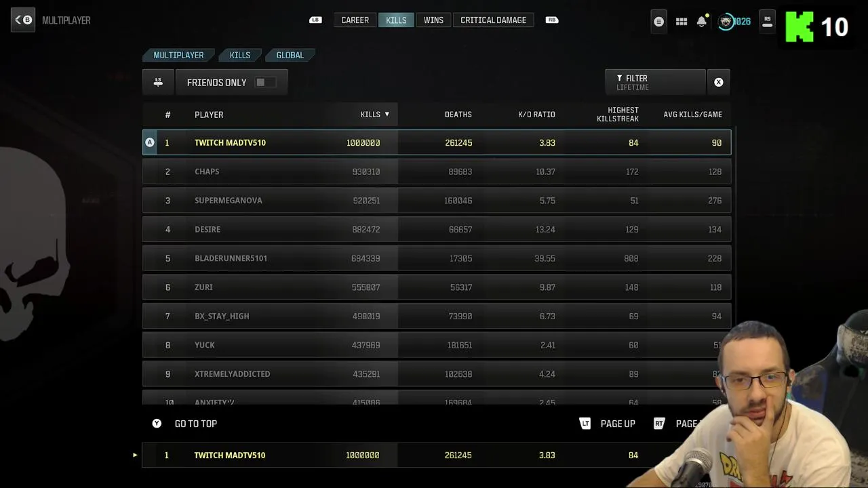Open the options menu icon in top bar
Screen dimensions: 868x488
tap(658, 22)
